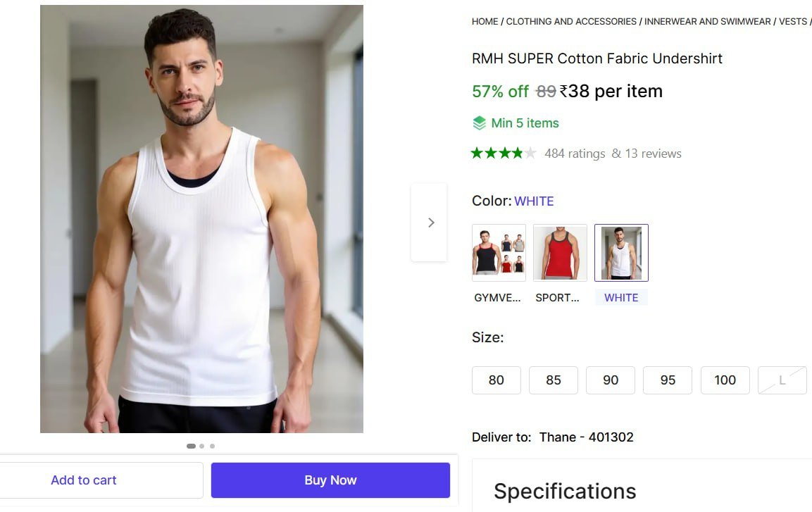Click the green Min 5 items stack icon
This screenshot has height=512, width=812.
tap(481, 123)
